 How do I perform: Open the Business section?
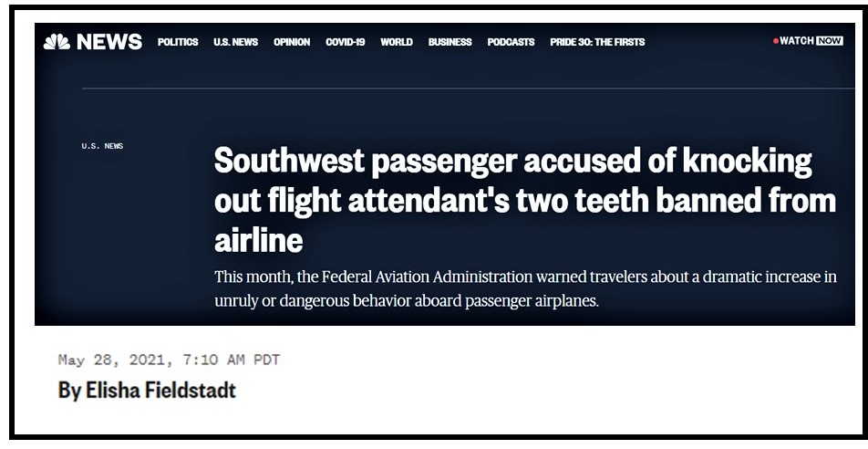point(450,42)
